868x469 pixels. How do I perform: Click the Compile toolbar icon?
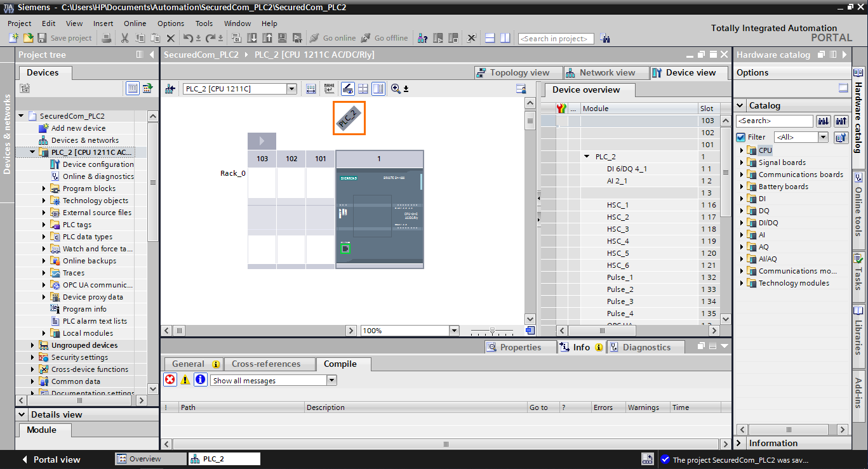tap(237, 38)
